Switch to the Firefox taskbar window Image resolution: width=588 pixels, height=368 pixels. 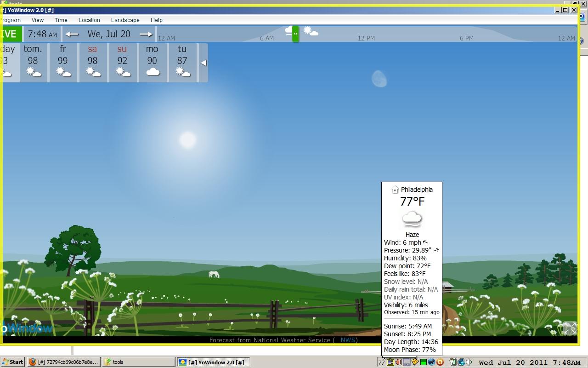tap(63, 362)
